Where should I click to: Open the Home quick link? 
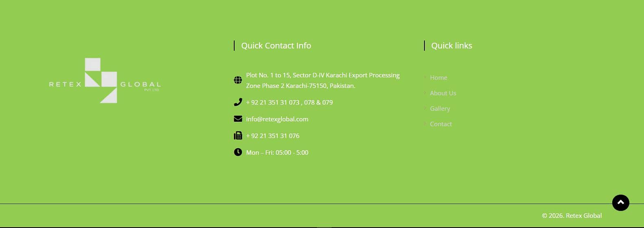438,77
